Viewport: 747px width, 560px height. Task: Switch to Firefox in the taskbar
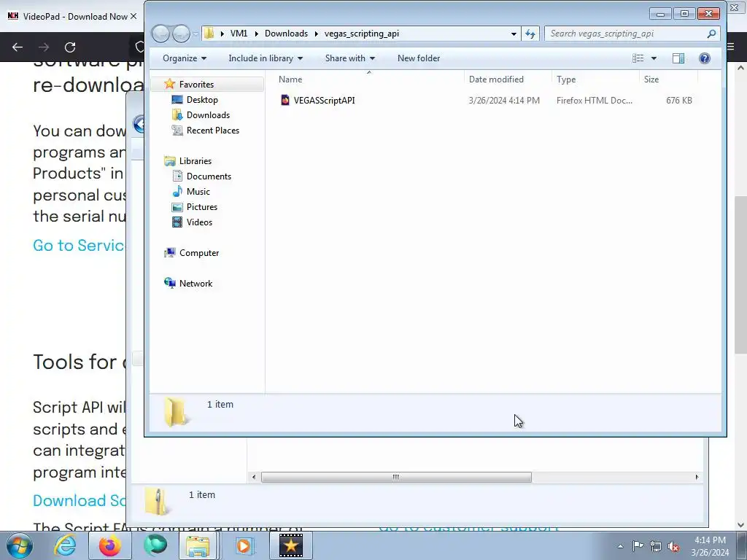(x=109, y=545)
